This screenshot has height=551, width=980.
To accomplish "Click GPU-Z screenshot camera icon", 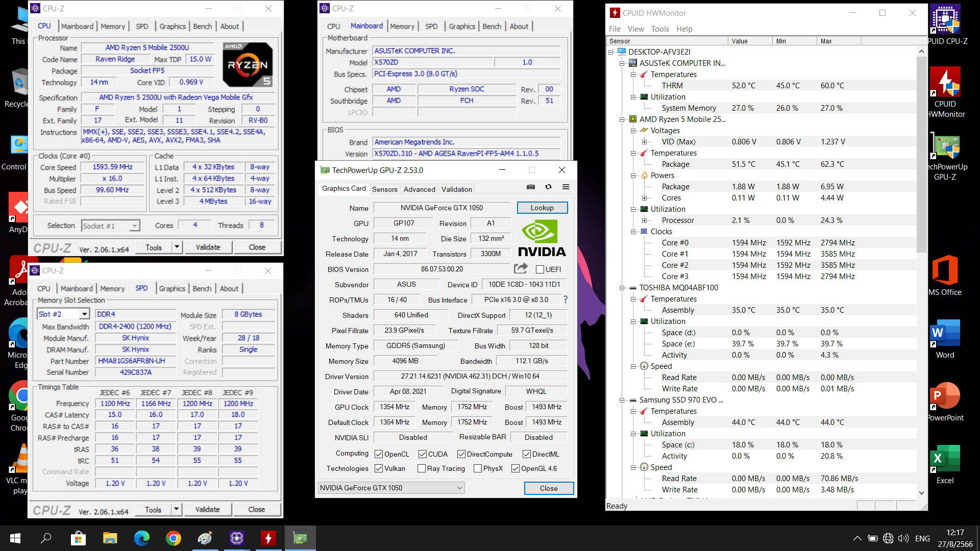I will 531,187.
